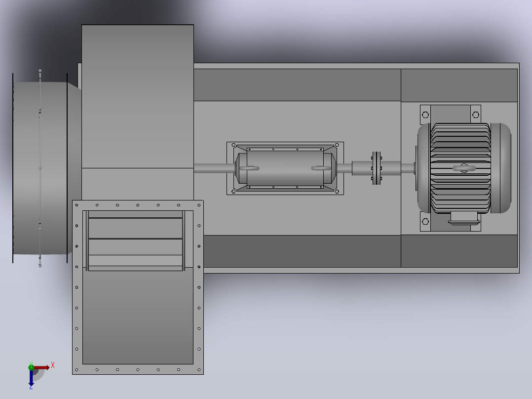
Task: Select the finned electric motor body
Action: [x=460, y=168]
